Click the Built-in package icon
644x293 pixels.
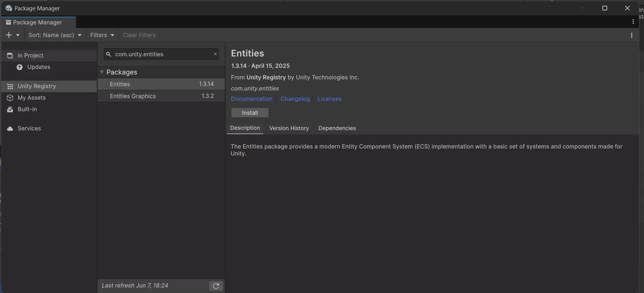coord(10,109)
